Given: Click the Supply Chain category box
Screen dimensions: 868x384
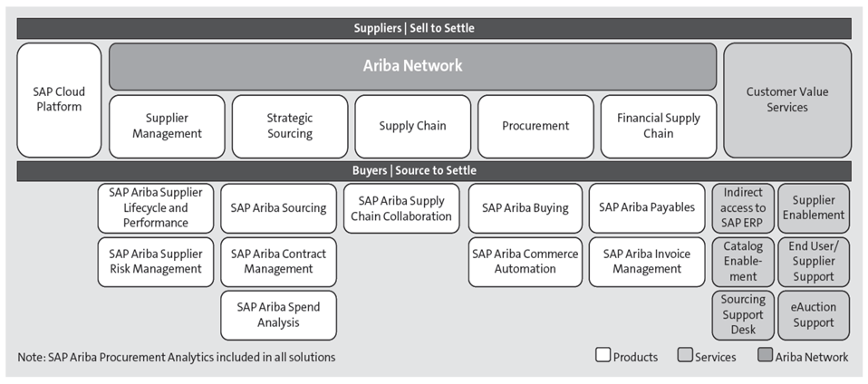Looking at the screenshot, I should coord(412,126).
